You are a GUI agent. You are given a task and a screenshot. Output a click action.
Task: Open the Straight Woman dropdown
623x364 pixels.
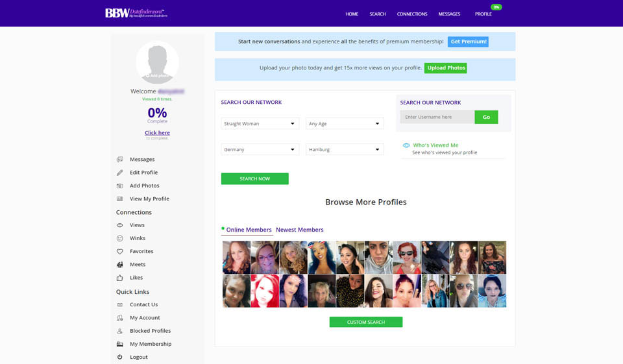point(260,123)
